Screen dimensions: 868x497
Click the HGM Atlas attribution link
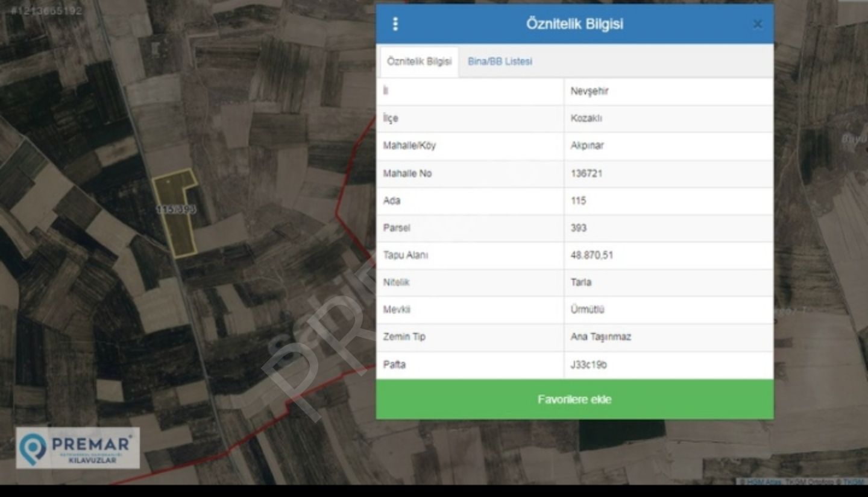pyautogui.click(x=763, y=481)
